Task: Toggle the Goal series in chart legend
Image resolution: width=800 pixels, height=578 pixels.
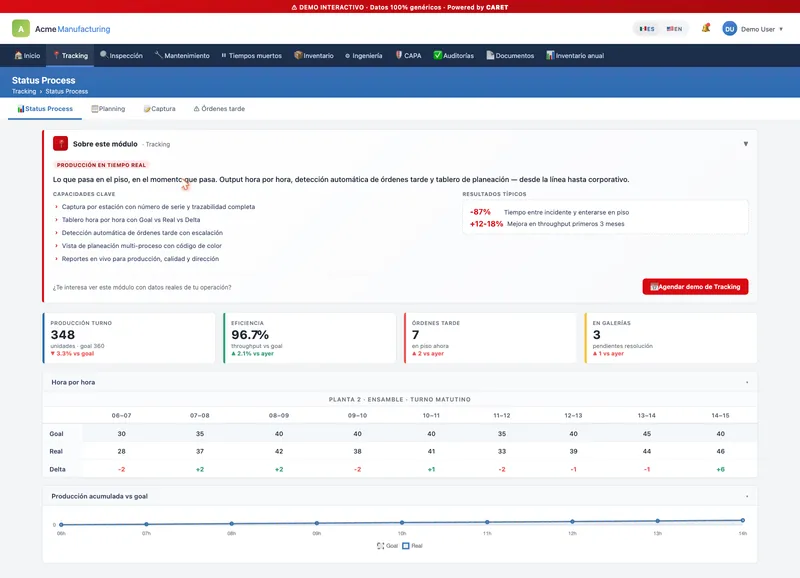Action: point(387,546)
